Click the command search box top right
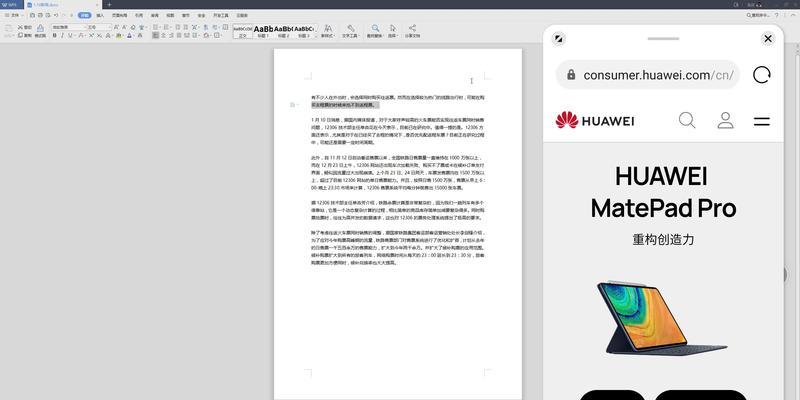This screenshot has width=800, height=400. click(758, 15)
